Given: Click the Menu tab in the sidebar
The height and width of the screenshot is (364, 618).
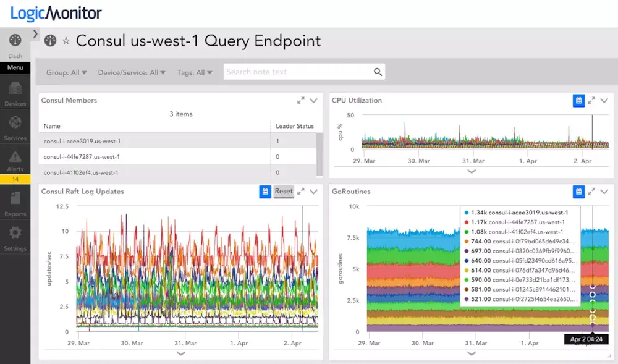Looking at the screenshot, I should point(15,67).
